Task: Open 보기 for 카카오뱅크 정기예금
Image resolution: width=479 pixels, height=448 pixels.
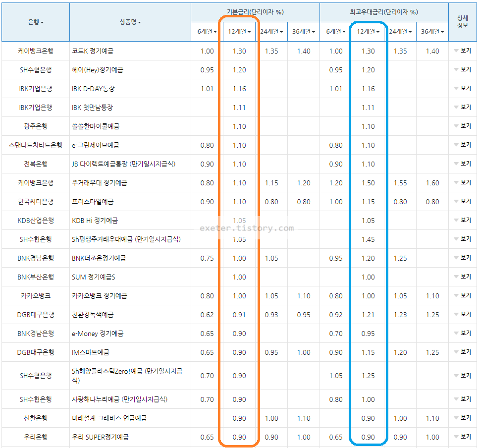Action: click(463, 295)
